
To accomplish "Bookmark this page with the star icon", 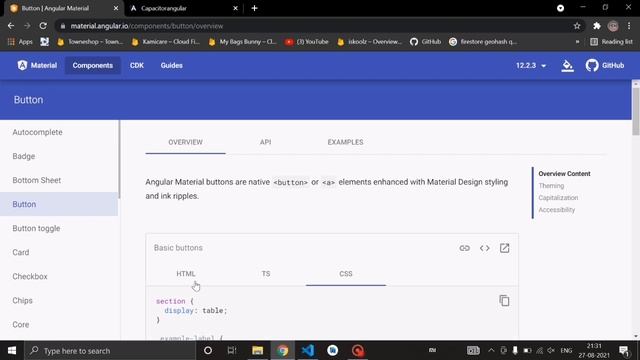I will tap(577, 26).
